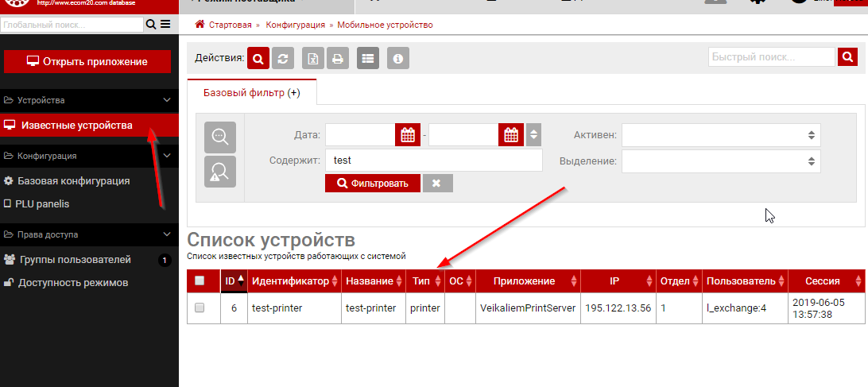Check the select-all checkbox in table header
Viewport: 868px width, 387px height.
click(x=200, y=281)
